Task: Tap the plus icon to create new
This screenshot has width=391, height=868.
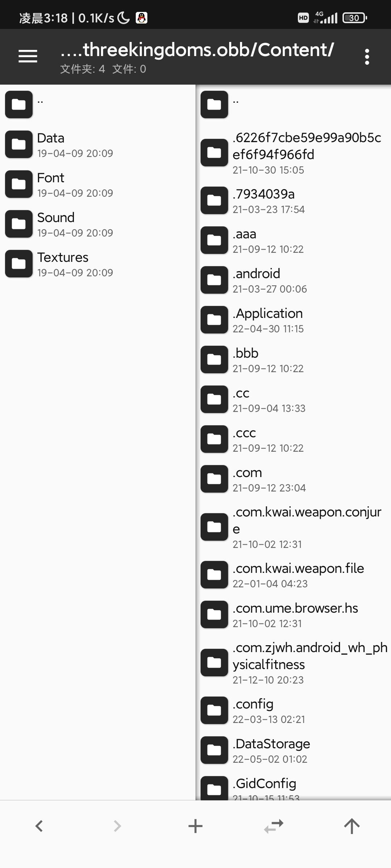Action: pyautogui.click(x=195, y=826)
